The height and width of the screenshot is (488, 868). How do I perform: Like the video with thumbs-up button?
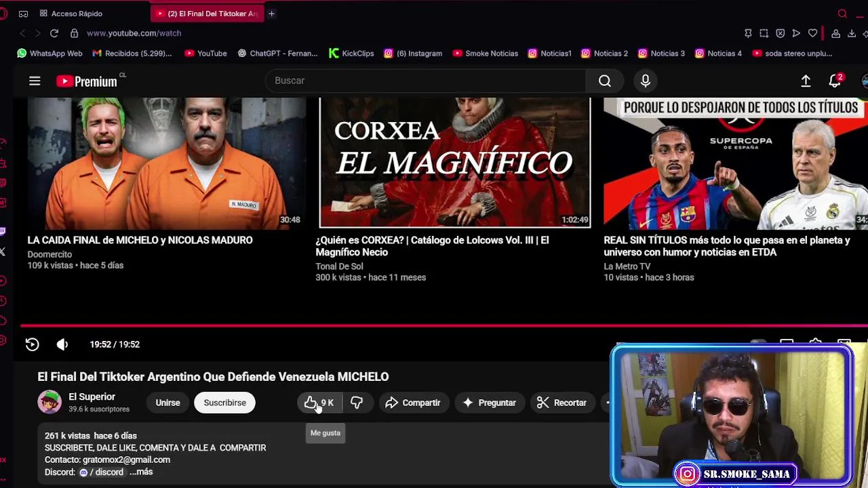(319, 403)
